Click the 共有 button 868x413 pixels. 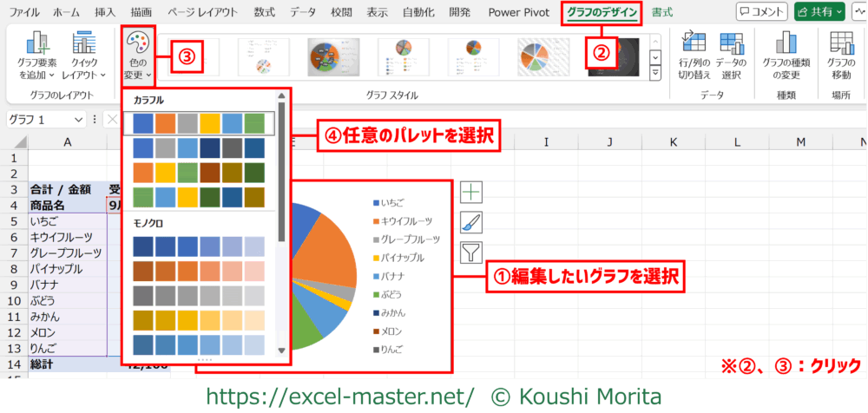click(x=819, y=12)
